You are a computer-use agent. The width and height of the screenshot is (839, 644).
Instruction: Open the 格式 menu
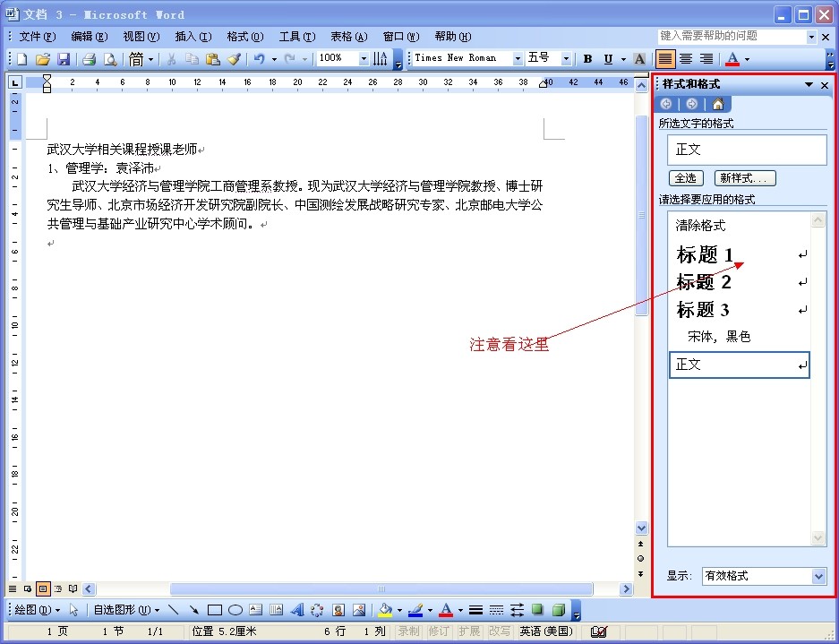click(x=245, y=37)
